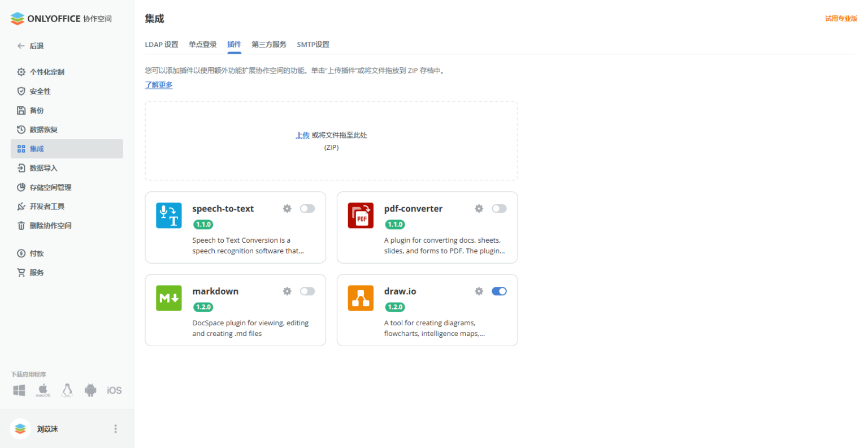This screenshot has height=448, width=868.
Task: Click the Android app download icon
Action: click(90, 390)
